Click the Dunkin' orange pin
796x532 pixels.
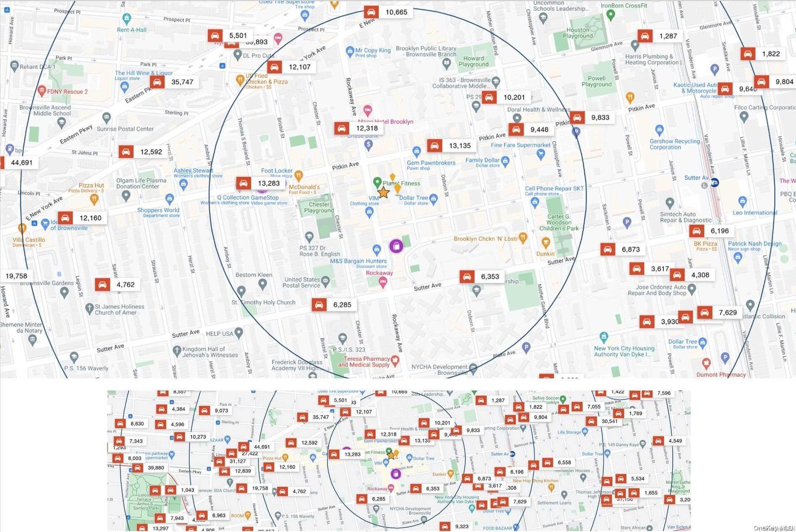click(x=545, y=243)
